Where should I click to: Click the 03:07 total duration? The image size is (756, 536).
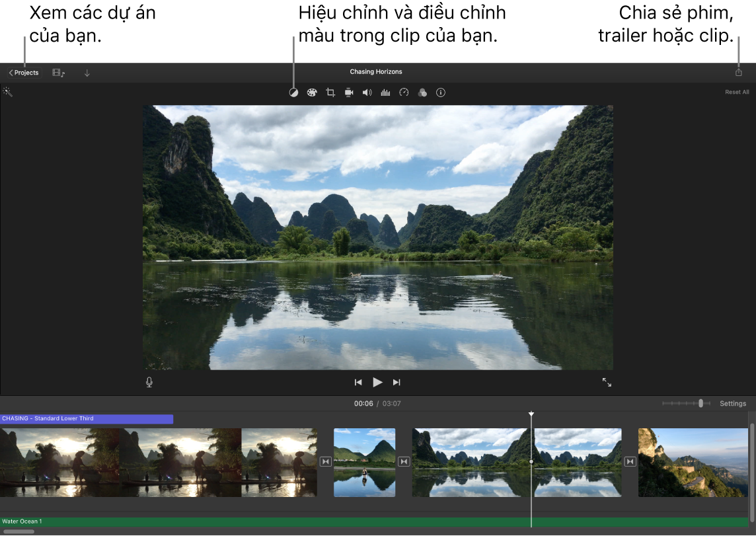(x=391, y=403)
